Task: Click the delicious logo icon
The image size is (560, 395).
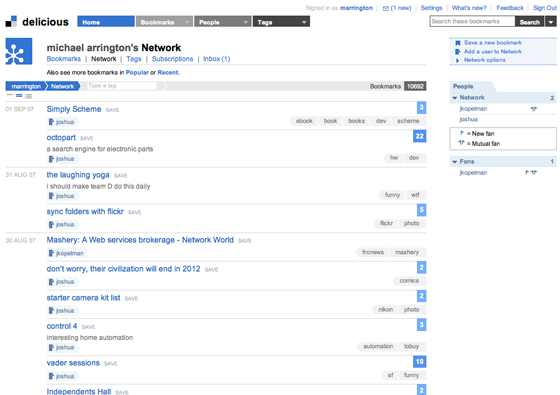Action: [11, 21]
